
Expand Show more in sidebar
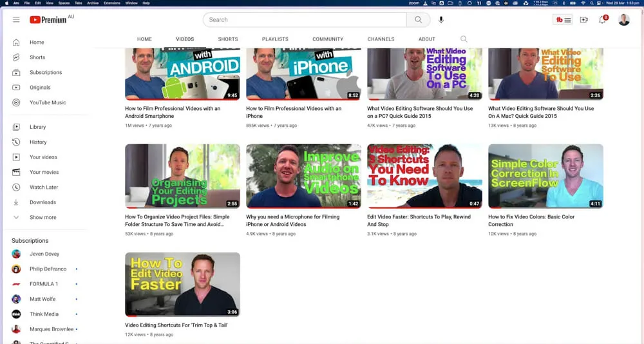pyautogui.click(x=43, y=218)
